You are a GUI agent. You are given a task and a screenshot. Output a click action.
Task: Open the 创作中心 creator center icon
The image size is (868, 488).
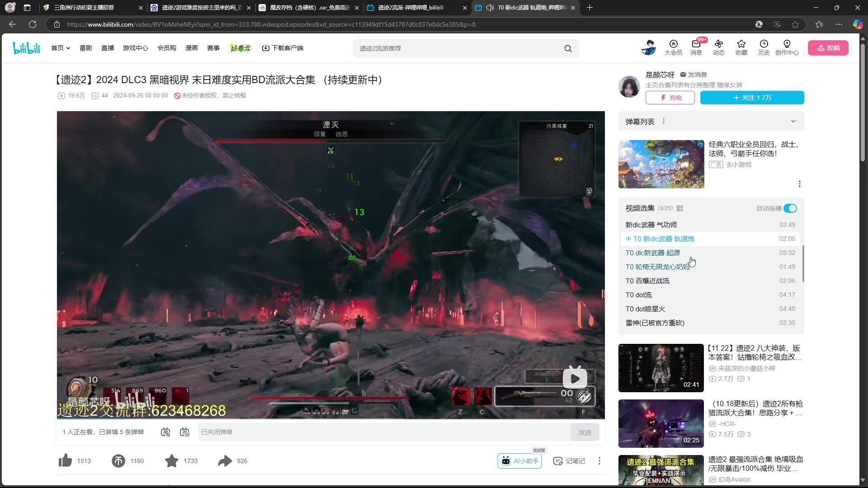click(787, 47)
